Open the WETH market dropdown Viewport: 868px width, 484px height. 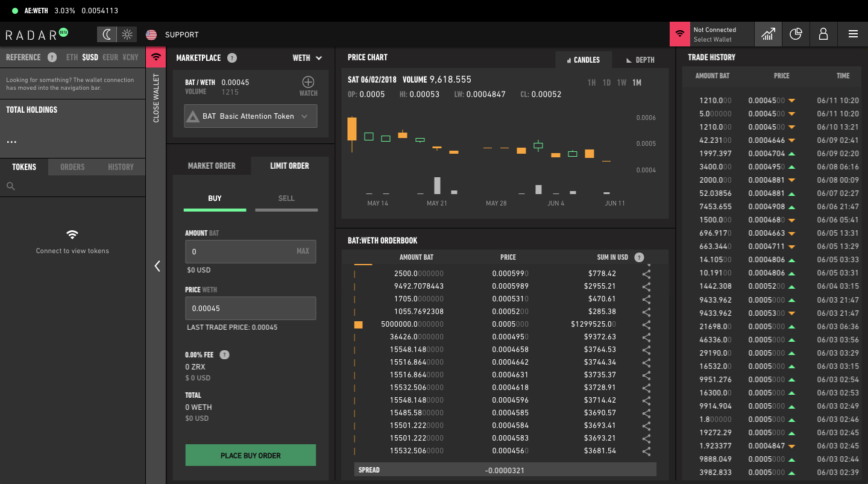click(x=307, y=58)
